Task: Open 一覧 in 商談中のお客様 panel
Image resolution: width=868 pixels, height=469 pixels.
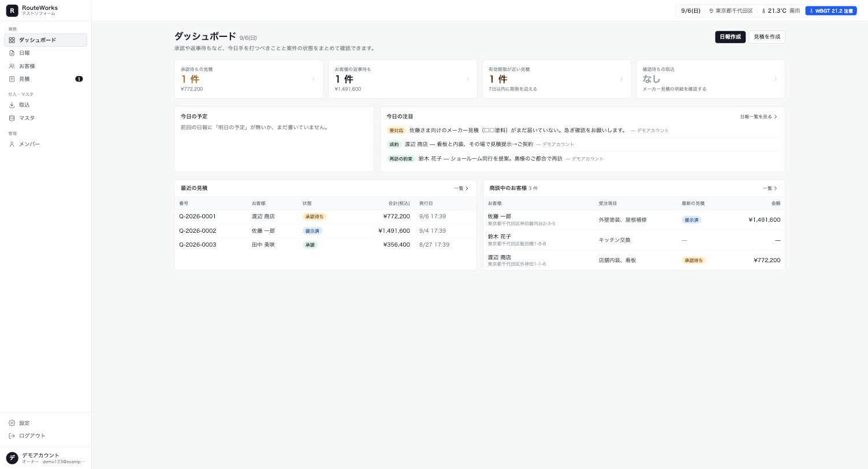Action: (770, 188)
